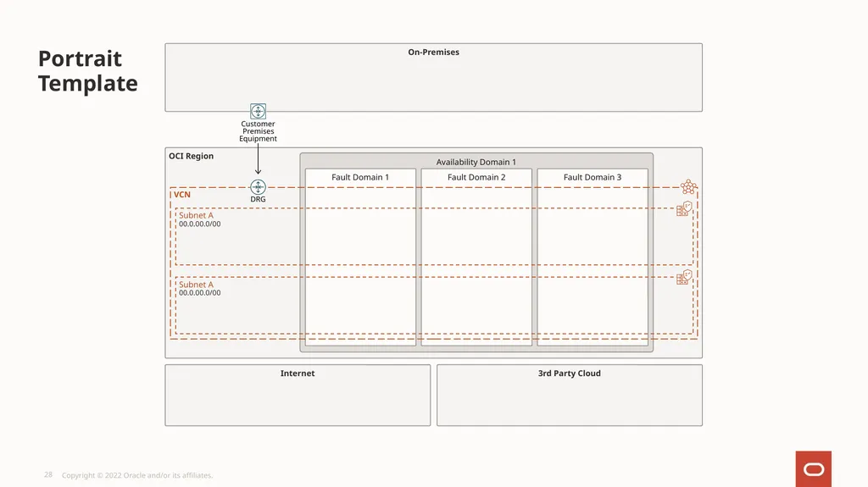
Task: Select the upper subnet's security list icon
Action: point(685,208)
